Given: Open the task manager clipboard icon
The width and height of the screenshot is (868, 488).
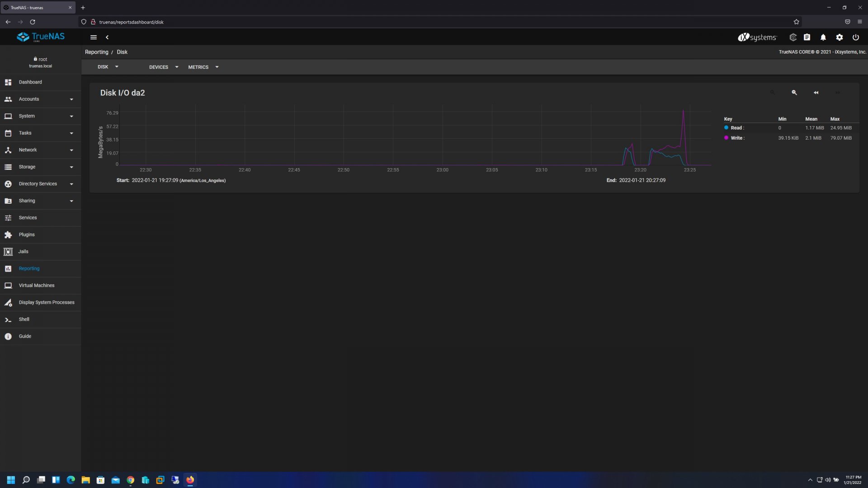Looking at the screenshot, I should 807,38.
